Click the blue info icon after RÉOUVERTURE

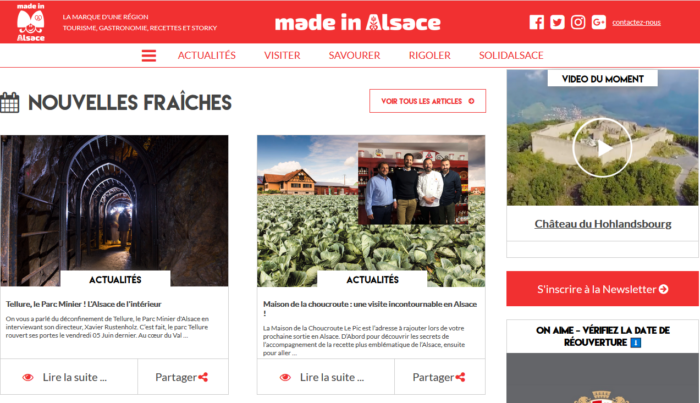pos(636,343)
